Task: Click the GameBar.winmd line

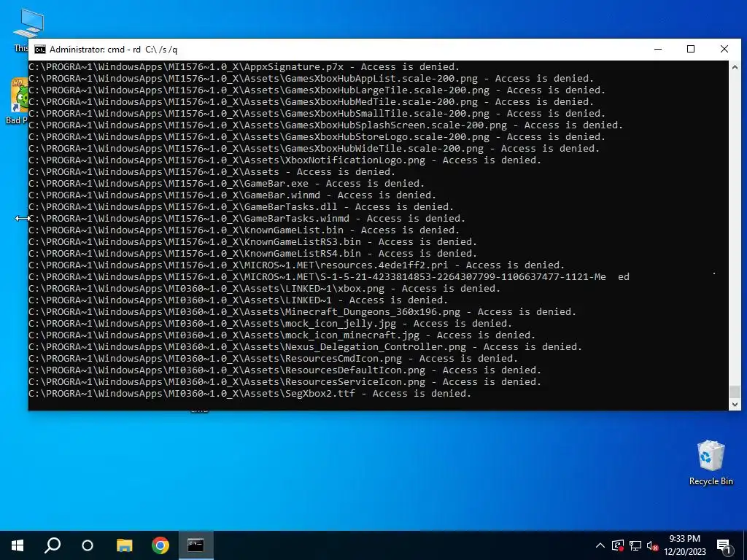Action: pos(232,195)
